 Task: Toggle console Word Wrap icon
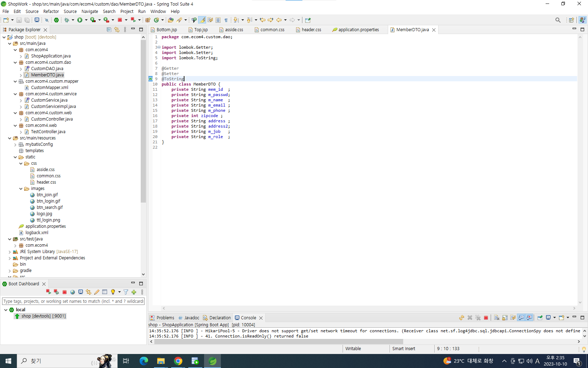(513, 318)
